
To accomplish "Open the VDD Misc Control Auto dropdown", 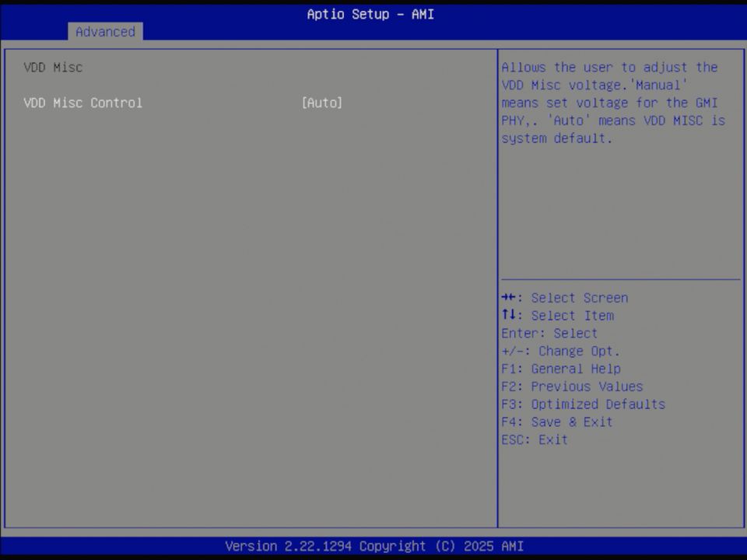I will click(322, 103).
